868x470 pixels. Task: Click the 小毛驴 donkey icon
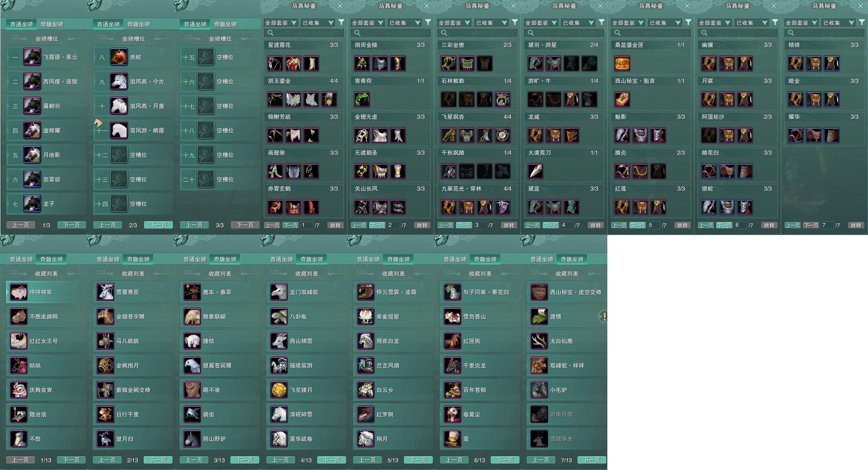coord(539,390)
